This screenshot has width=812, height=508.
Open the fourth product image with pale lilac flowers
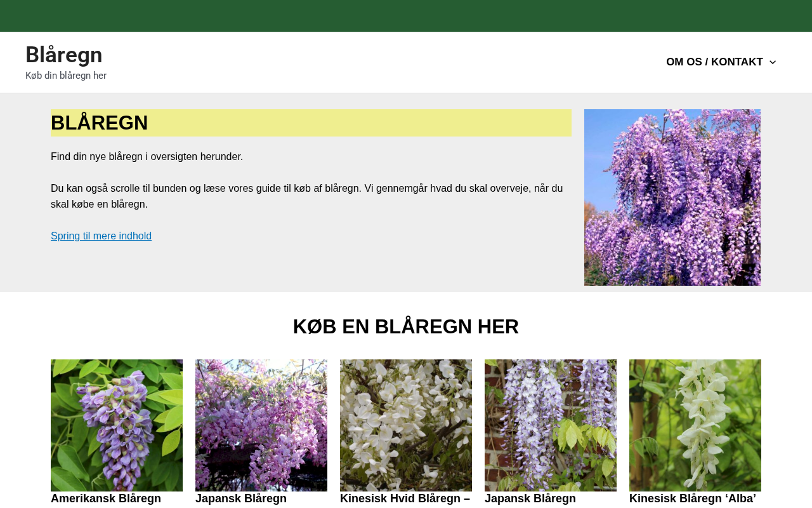pos(551,425)
